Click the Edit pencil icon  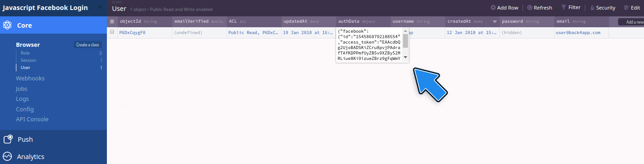[626, 8]
